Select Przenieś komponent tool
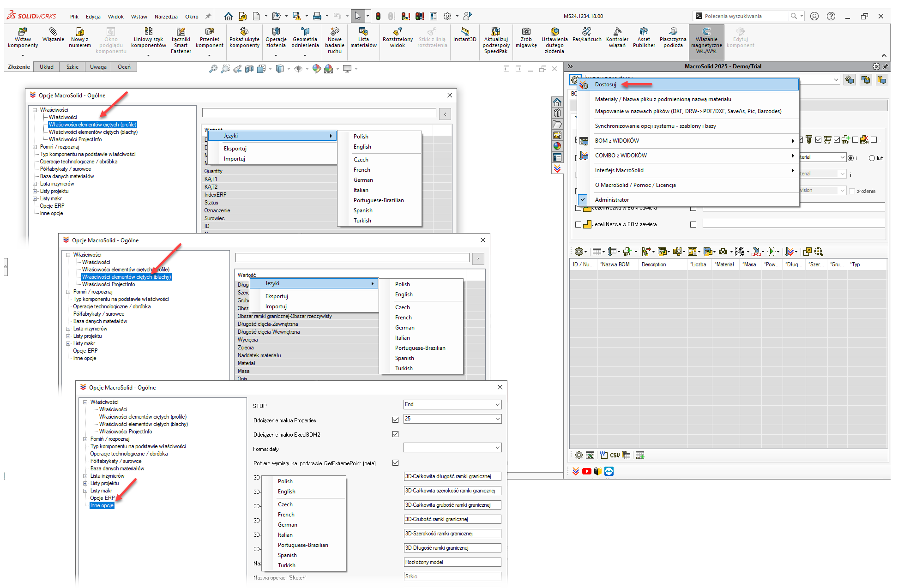 pyautogui.click(x=209, y=38)
